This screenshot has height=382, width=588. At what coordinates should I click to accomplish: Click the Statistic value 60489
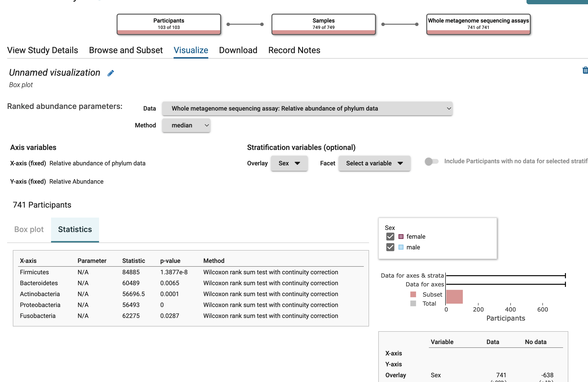click(x=131, y=283)
